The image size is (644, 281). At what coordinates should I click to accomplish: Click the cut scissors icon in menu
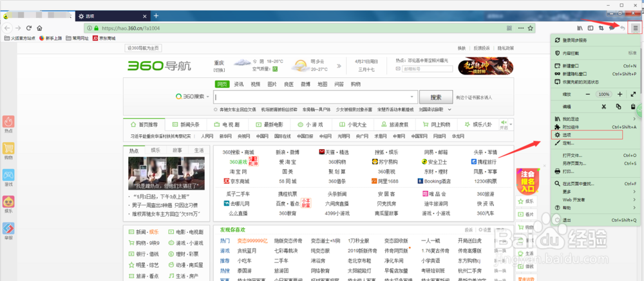(604, 107)
